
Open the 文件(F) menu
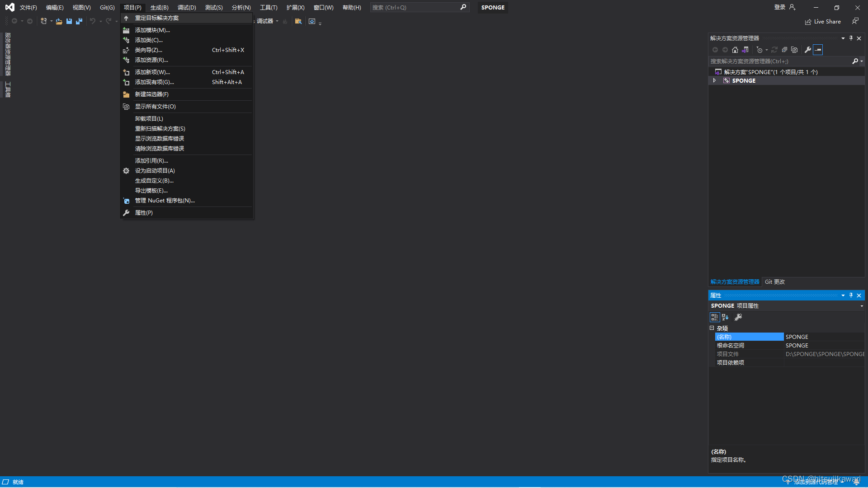(28, 7)
